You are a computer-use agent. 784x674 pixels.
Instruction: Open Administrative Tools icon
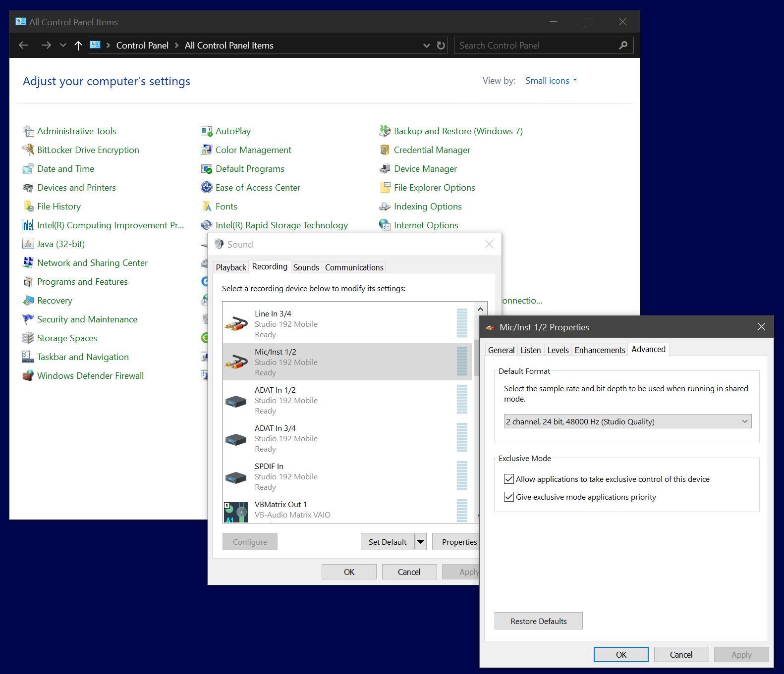[x=28, y=131]
